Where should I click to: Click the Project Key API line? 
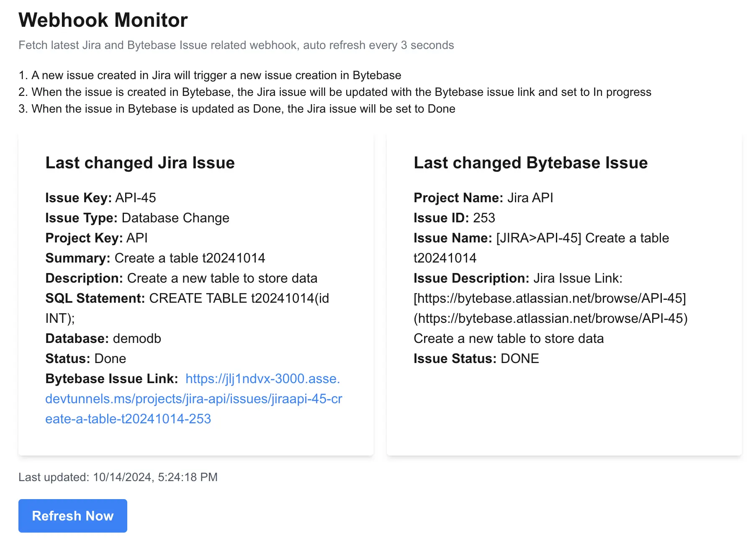coord(96,238)
